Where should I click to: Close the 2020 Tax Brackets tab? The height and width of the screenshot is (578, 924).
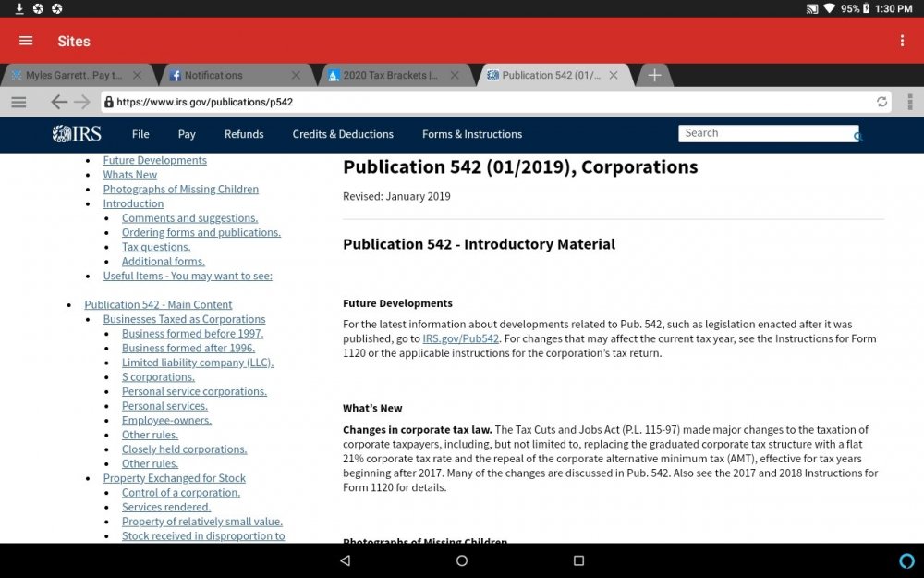[455, 76]
